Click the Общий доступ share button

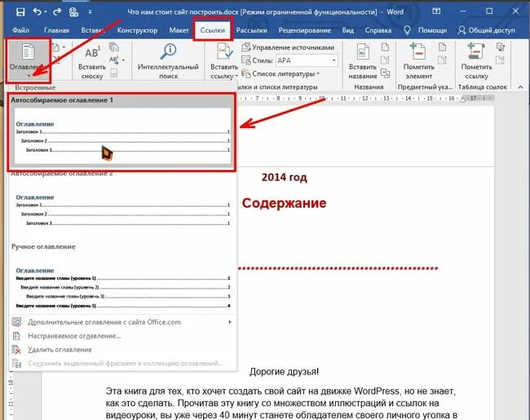[x=487, y=30]
